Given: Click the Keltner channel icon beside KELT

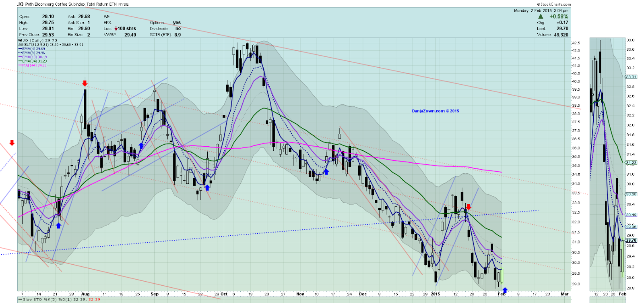Looking at the screenshot, I should click(20, 45).
